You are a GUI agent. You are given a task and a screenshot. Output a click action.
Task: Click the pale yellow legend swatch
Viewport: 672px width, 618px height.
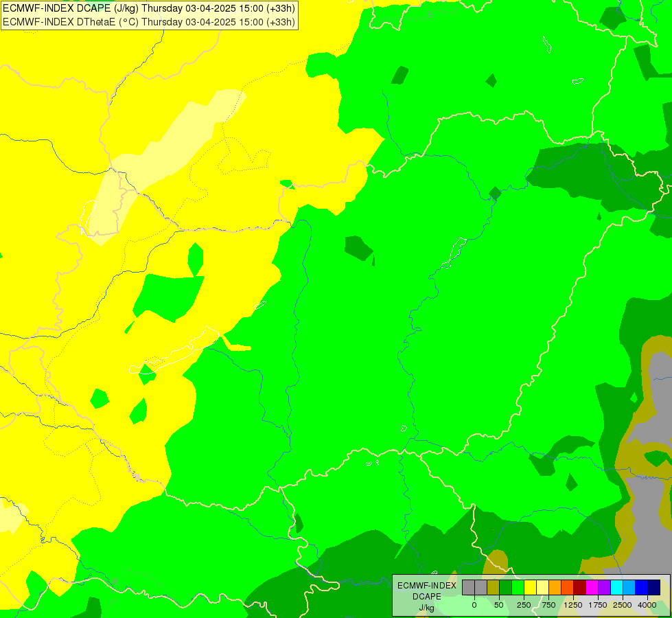[542, 587]
